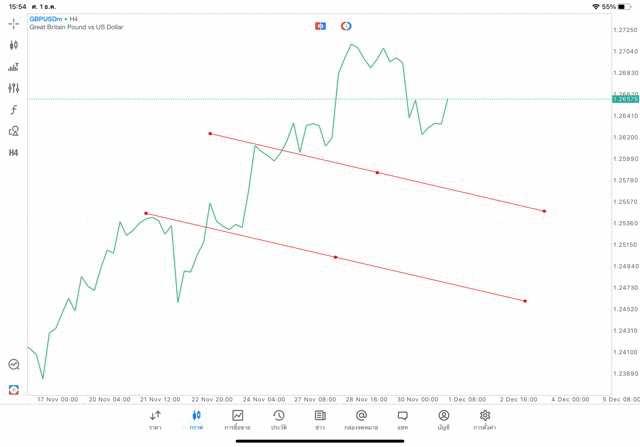Screen dimensions: 640x447
Task: Switch to the ราคา (Quotes) tab
Action: [155, 420]
